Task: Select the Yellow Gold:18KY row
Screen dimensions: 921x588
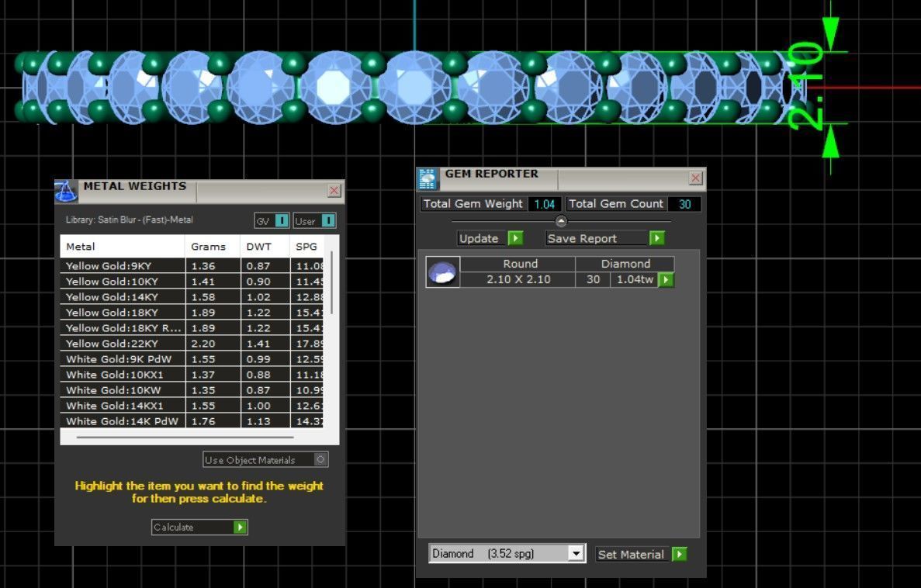Action: 192,313
